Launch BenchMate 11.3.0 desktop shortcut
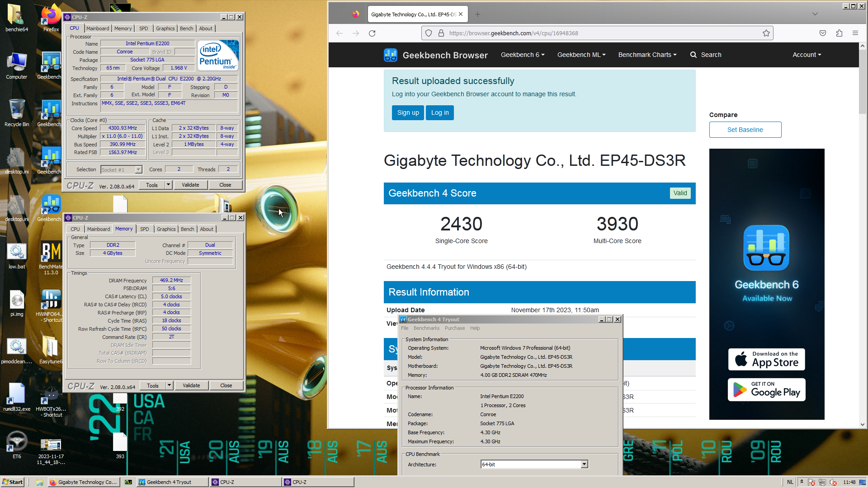Screen dimensions: 868x488 tap(51, 258)
